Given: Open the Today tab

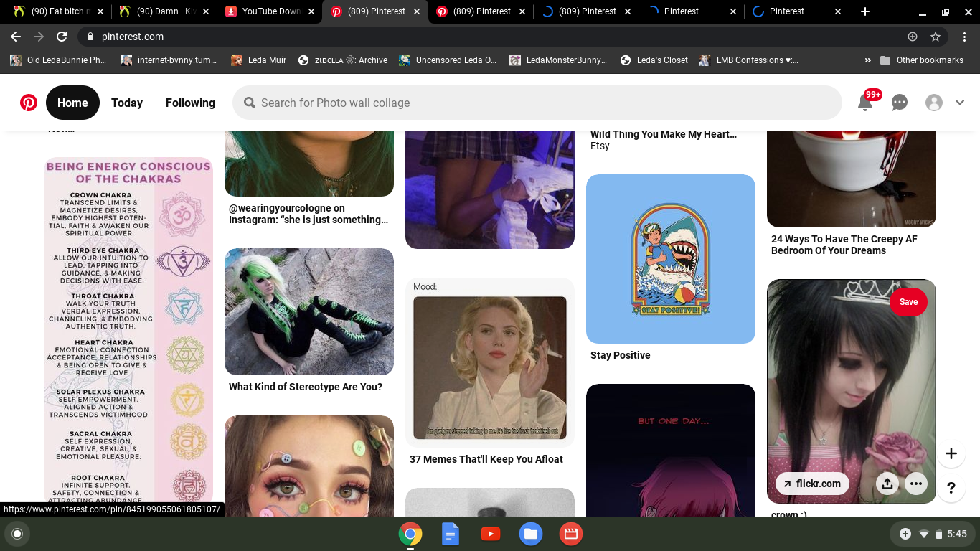Looking at the screenshot, I should click(127, 103).
